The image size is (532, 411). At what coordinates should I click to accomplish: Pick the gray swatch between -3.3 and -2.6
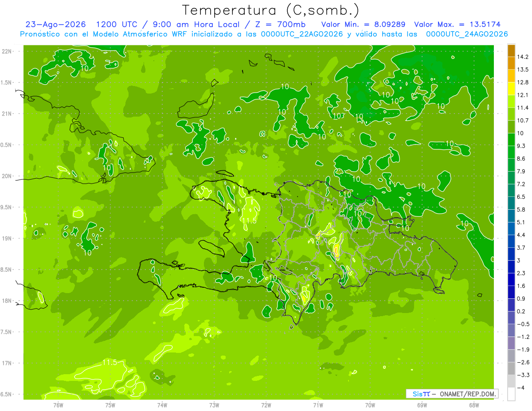pos(511,369)
